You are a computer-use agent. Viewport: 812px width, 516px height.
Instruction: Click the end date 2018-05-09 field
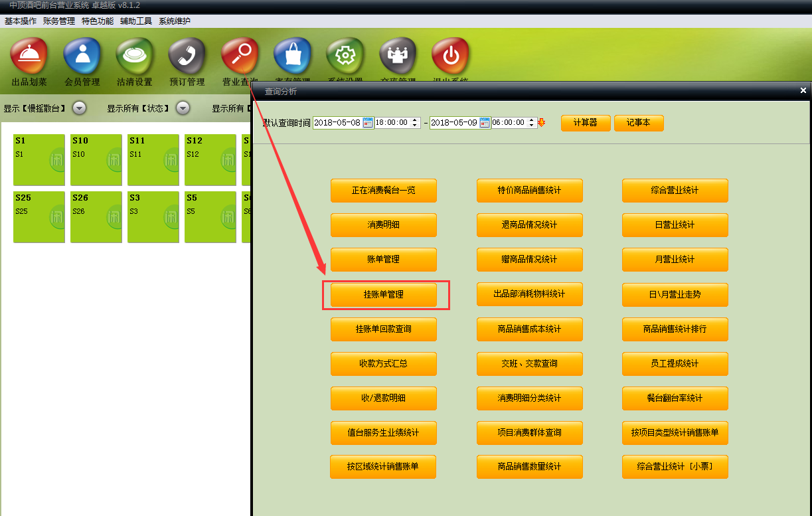coord(454,123)
